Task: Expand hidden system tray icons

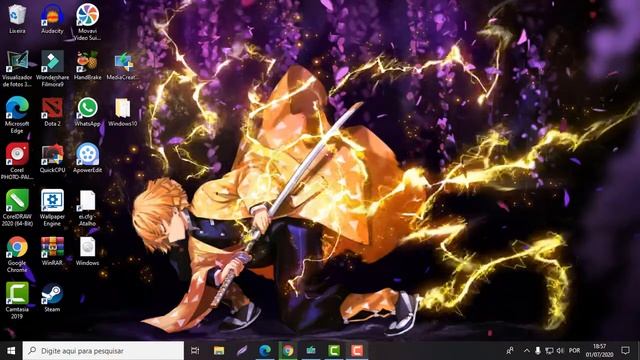Action: coord(527,351)
